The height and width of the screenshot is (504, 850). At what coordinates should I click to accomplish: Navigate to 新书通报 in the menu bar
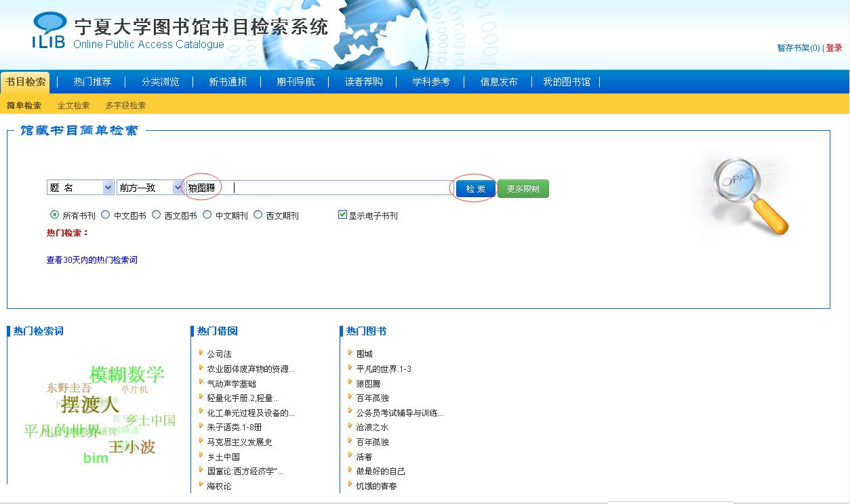pyautogui.click(x=228, y=82)
